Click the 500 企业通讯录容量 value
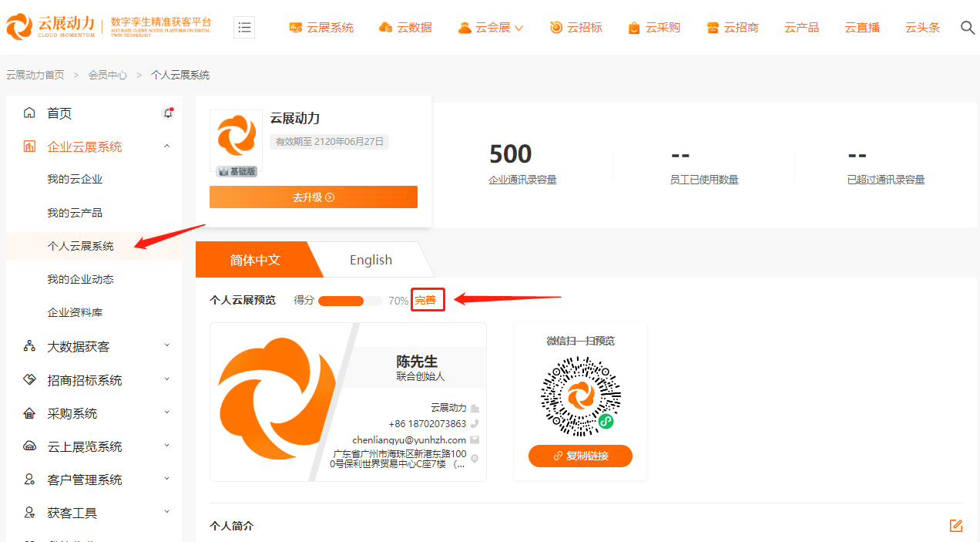The width and height of the screenshot is (980, 542). coord(511,154)
